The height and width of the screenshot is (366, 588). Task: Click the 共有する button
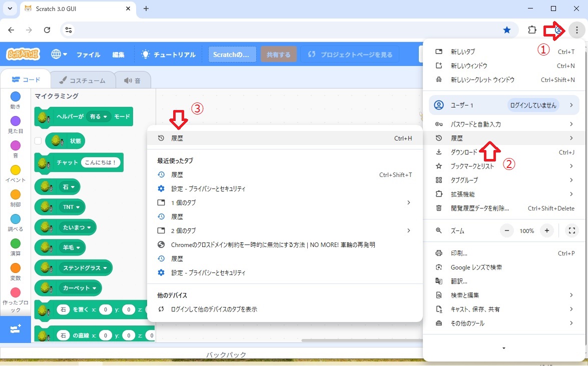[279, 54]
